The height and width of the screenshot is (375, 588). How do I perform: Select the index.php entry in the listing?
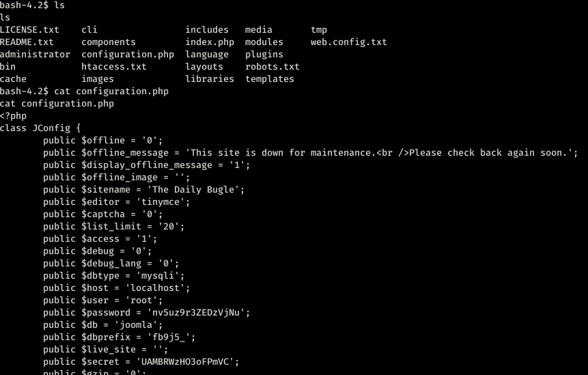[210, 42]
